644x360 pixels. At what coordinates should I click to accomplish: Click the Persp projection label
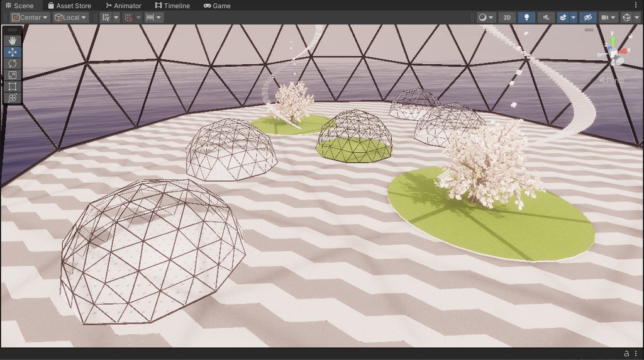[x=611, y=81]
